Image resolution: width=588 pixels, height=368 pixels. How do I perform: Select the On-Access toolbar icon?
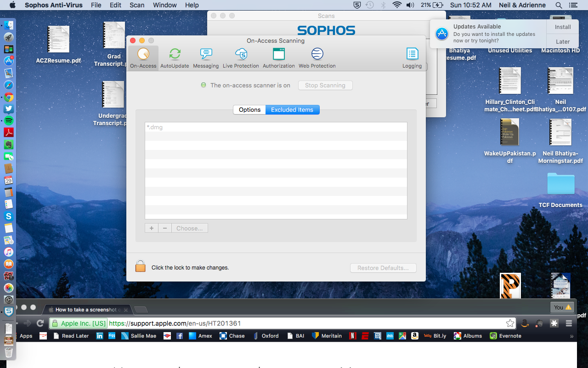coord(143,58)
